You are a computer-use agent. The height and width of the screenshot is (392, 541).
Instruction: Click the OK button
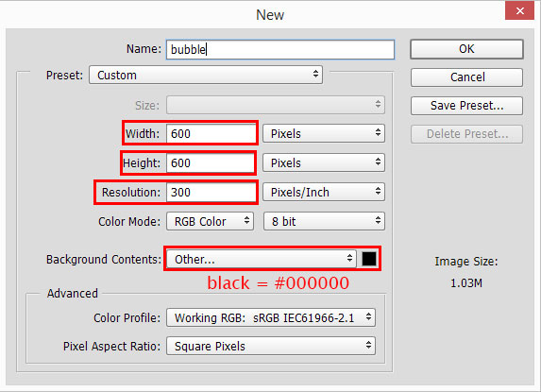coord(466,49)
